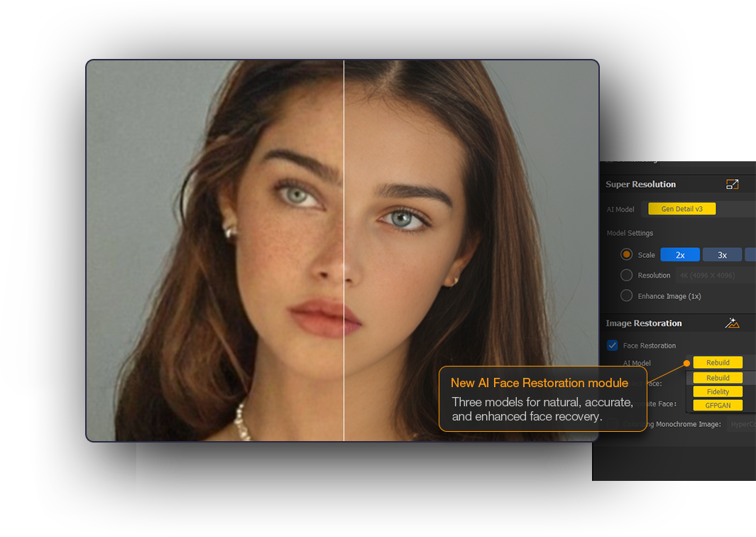756x537 pixels.
Task: Choose Rebuild in the dropdown list
Action: click(718, 378)
